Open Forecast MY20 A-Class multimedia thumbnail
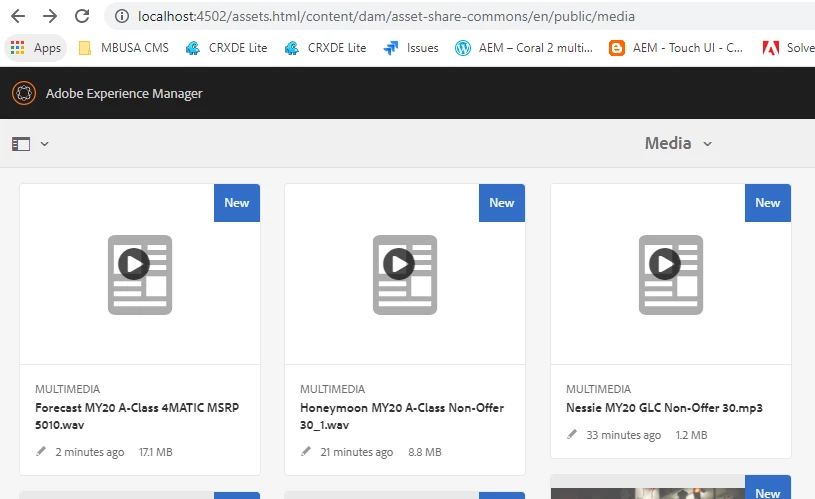Viewport: 815px width, 499px height. pyautogui.click(x=140, y=274)
